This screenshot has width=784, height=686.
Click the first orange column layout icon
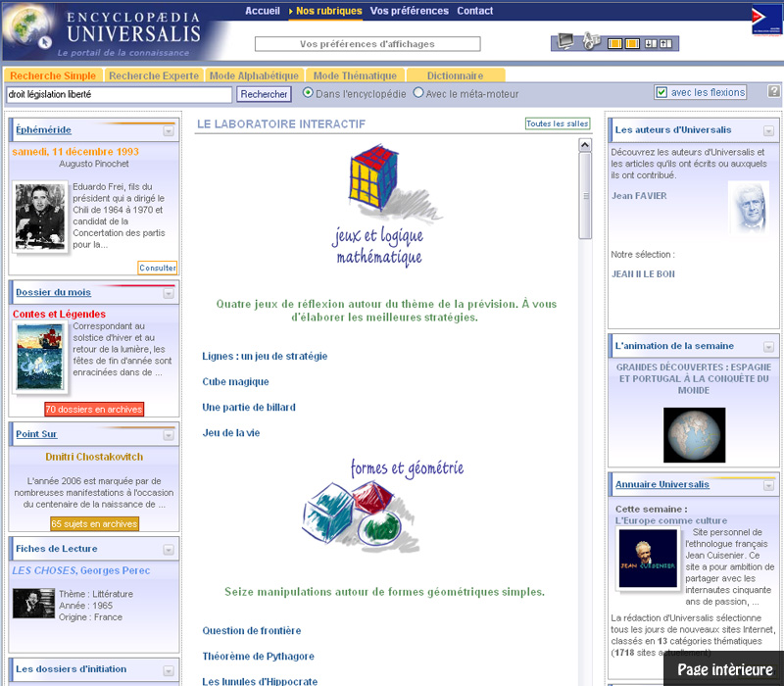[x=614, y=44]
